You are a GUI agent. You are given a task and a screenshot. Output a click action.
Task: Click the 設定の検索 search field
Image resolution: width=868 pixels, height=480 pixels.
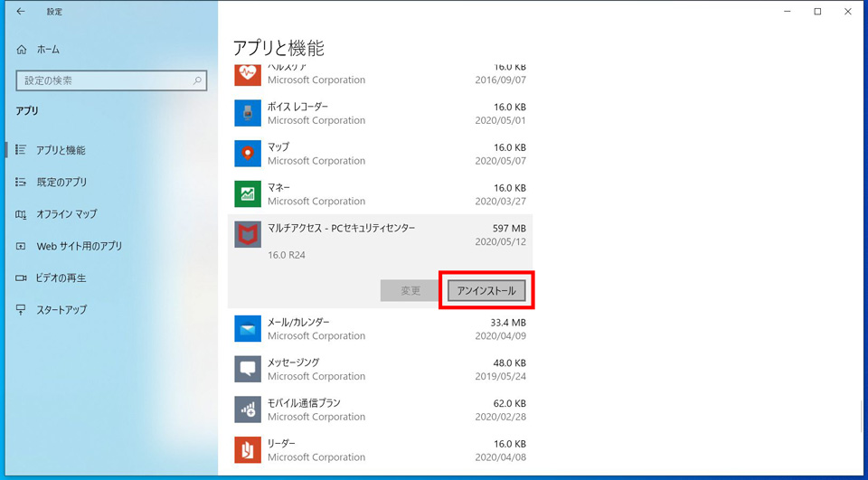pyautogui.click(x=112, y=80)
